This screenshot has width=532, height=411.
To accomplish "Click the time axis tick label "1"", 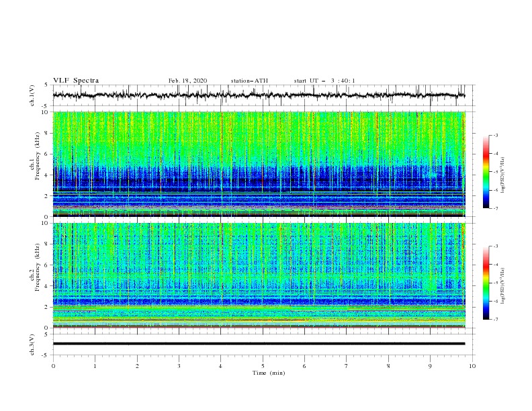I will tap(95, 366).
